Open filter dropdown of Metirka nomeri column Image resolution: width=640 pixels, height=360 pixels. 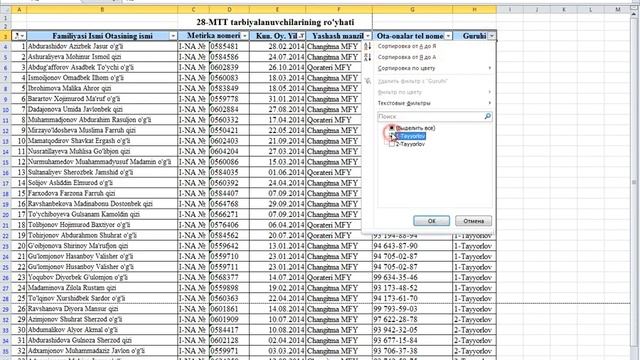point(244,36)
